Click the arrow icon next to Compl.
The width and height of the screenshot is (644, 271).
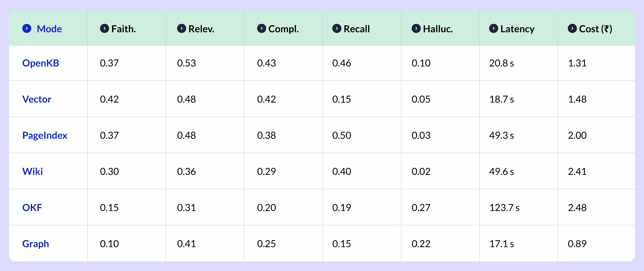click(x=262, y=29)
